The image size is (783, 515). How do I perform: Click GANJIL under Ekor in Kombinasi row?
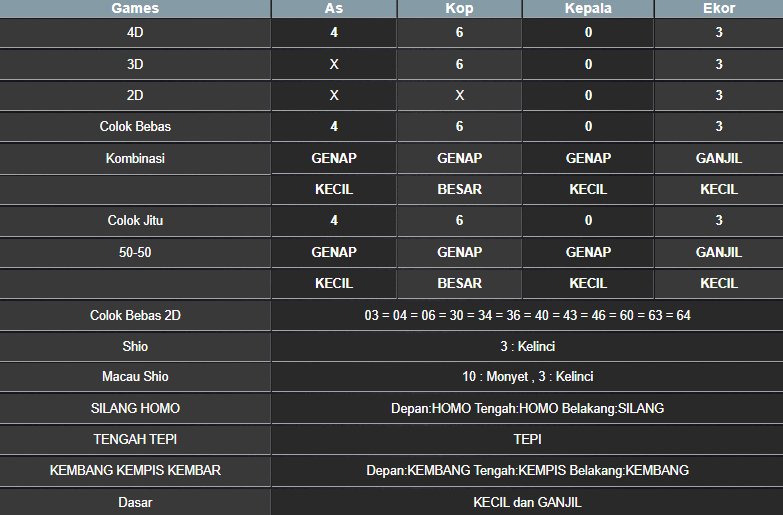pyautogui.click(x=719, y=158)
